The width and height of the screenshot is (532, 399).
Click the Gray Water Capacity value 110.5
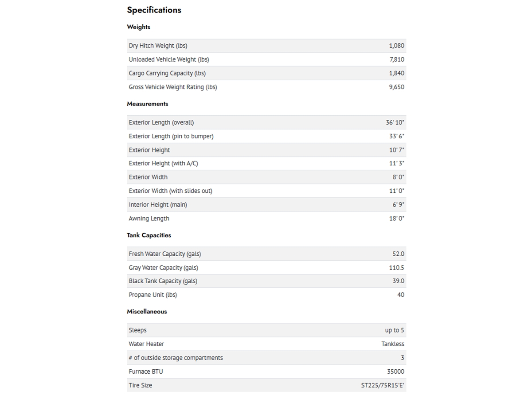[x=396, y=268]
